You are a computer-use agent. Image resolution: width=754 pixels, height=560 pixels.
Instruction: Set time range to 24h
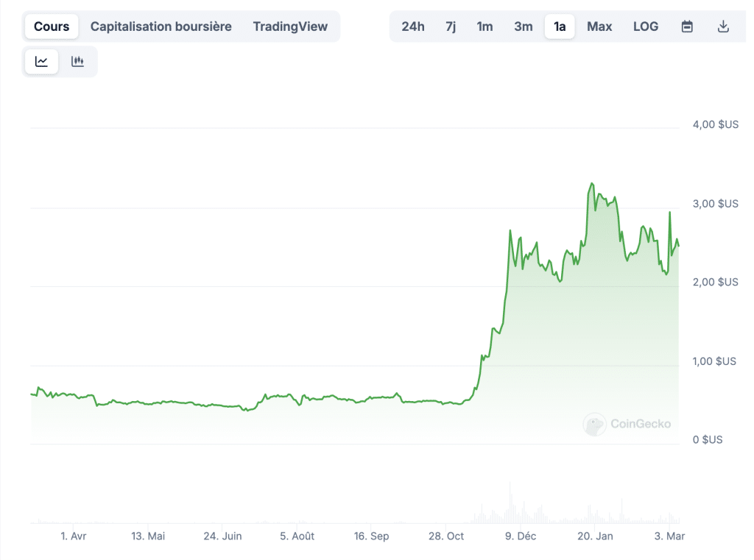click(413, 26)
